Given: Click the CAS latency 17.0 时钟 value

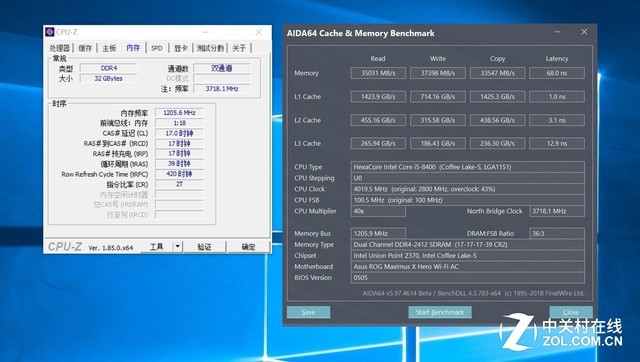Looking at the screenshot, I should pyautogui.click(x=179, y=133).
